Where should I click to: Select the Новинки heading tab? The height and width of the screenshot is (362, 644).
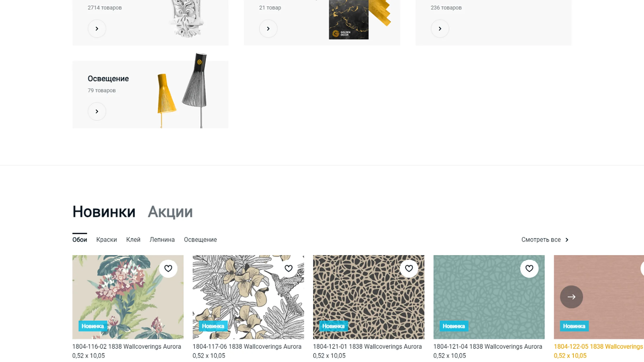[104, 212]
